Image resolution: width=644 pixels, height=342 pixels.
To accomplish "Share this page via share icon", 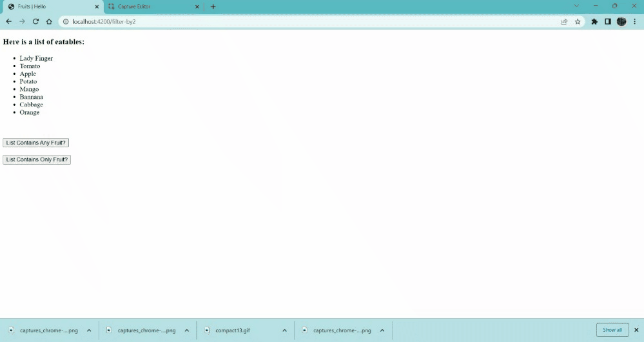I will click(x=564, y=21).
